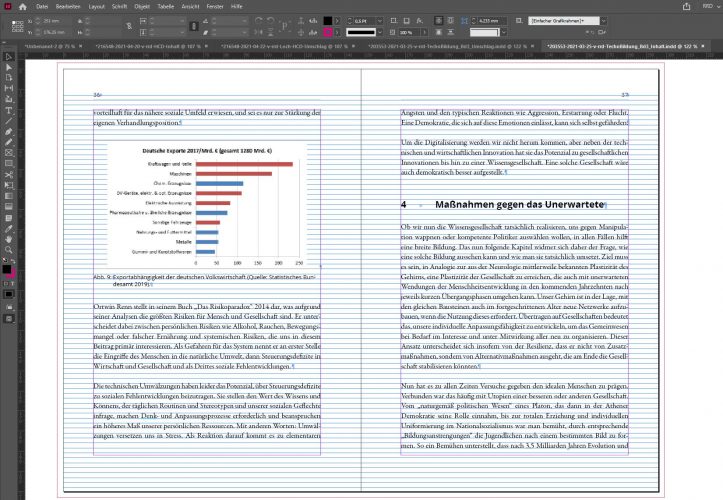Switch to the Unbenannt-2 document tab
This screenshot has height=500, width=723.
click(49, 46)
